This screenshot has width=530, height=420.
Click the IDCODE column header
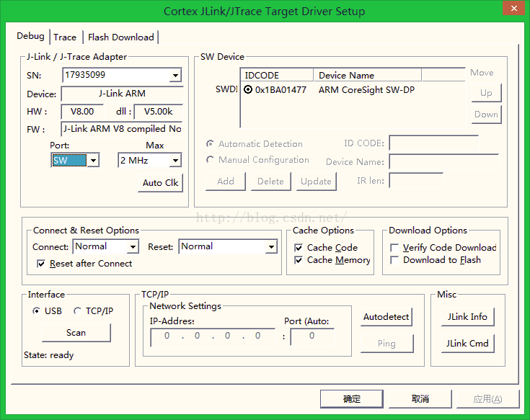coord(277,75)
